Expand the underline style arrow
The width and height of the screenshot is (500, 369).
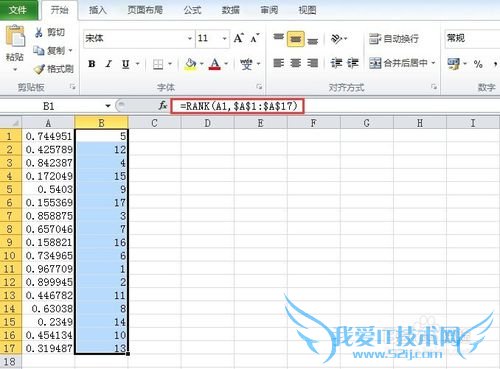coord(137,64)
